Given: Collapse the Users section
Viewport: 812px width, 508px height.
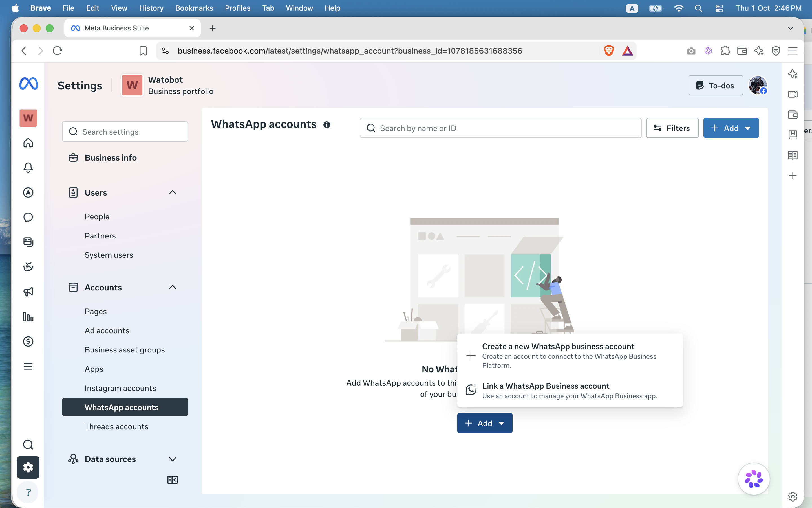Looking at the screenshot, I should [x=173, y=192].
